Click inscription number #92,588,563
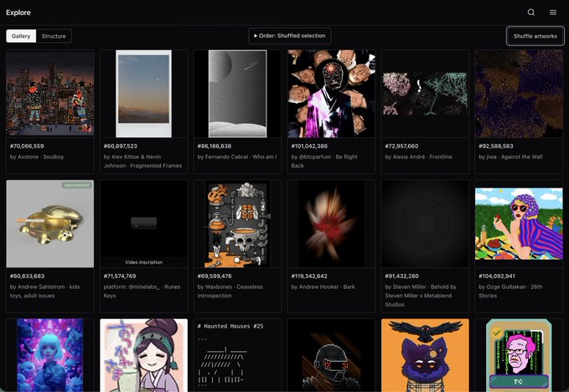Screen dimensions: 569x392 pos(496,146)
